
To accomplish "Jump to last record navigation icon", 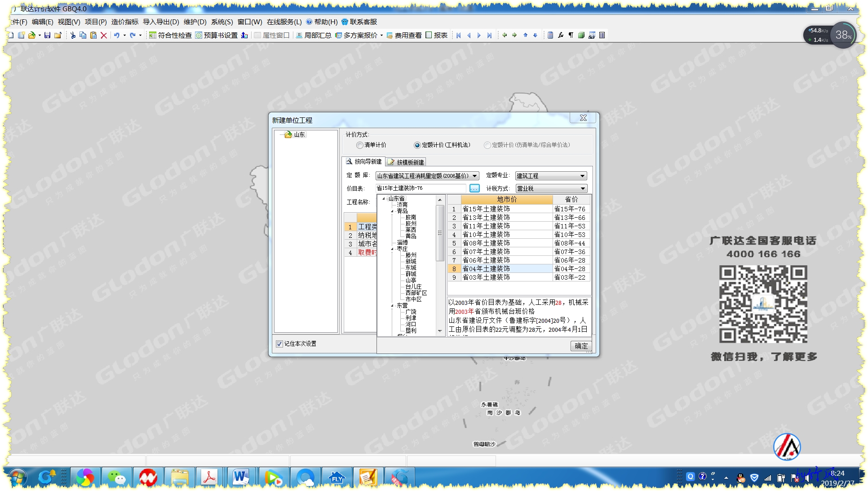I will coord(489,35).
